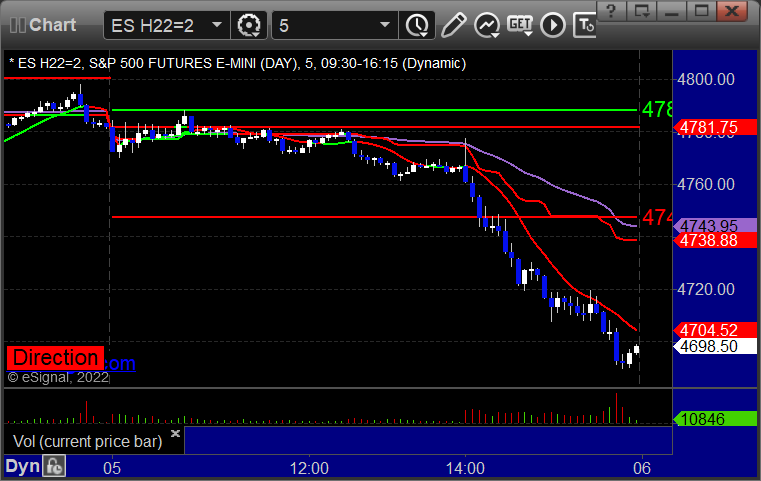This screenshot has width=761, height=481.
Task: Open the studies line-chart icon menu
Action: [487, 25]
